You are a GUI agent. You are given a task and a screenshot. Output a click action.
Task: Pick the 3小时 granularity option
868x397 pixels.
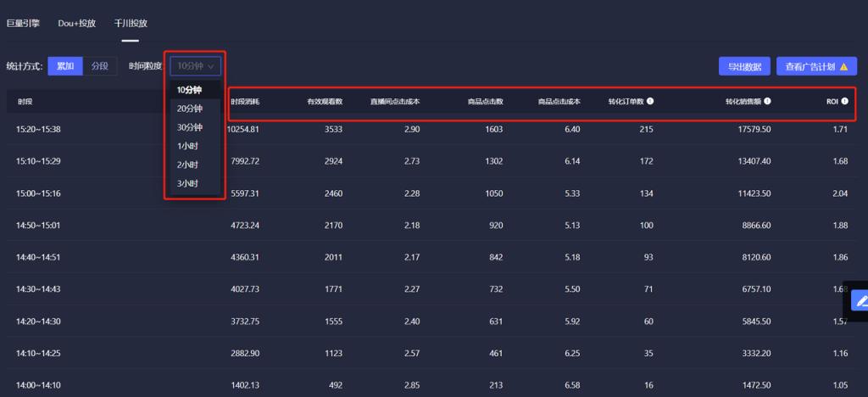pos(187,183)
